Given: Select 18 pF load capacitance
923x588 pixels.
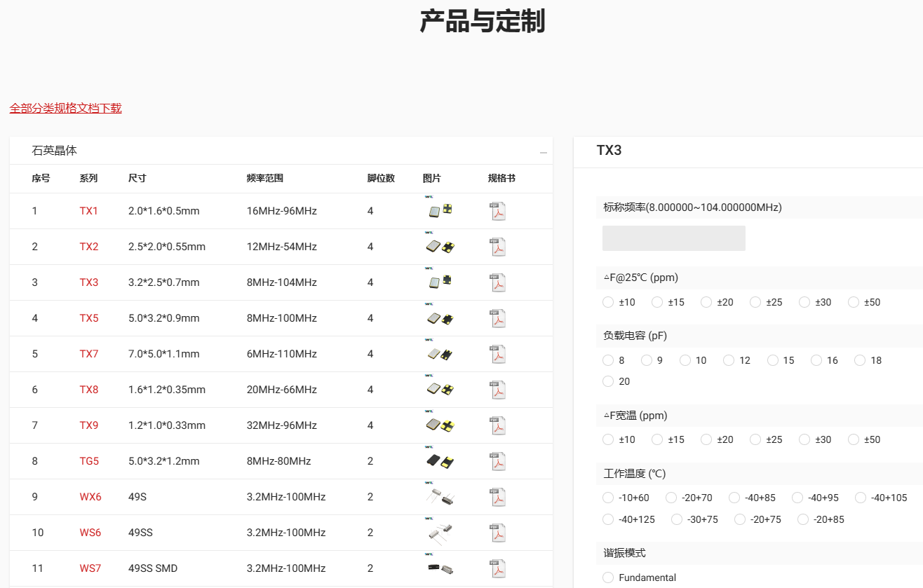Looking at the screenshot, I should [860, 360].
